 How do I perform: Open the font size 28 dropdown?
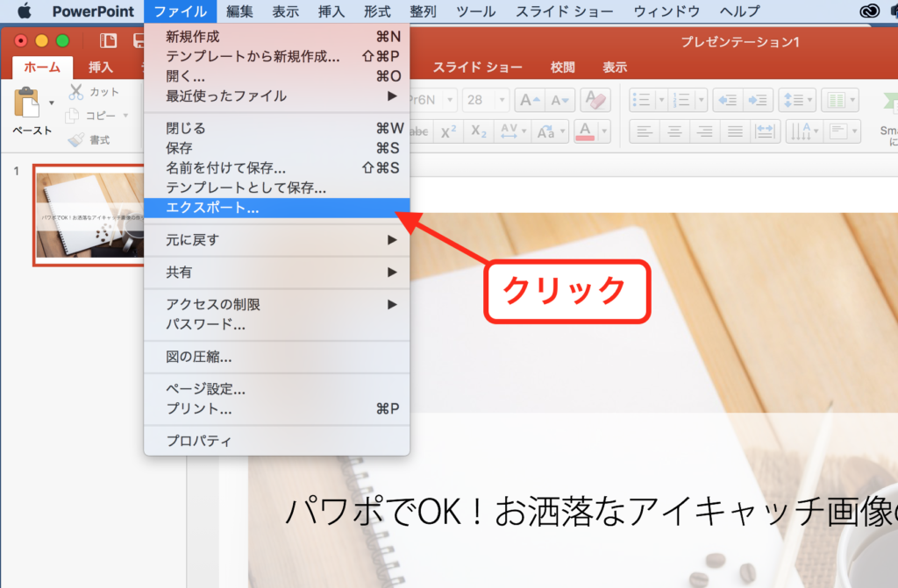pos(502,100)
